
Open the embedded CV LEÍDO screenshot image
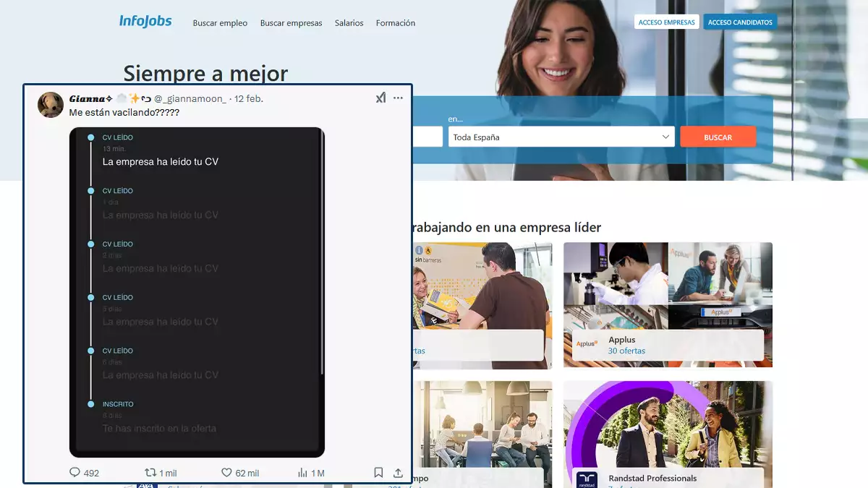[x=197, y=292]
